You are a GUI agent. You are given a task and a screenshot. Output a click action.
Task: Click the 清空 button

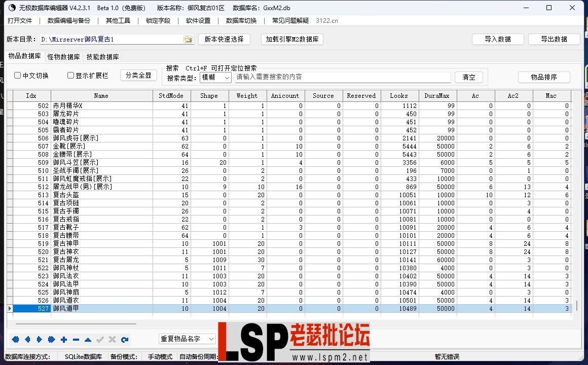tap(469, 77)
